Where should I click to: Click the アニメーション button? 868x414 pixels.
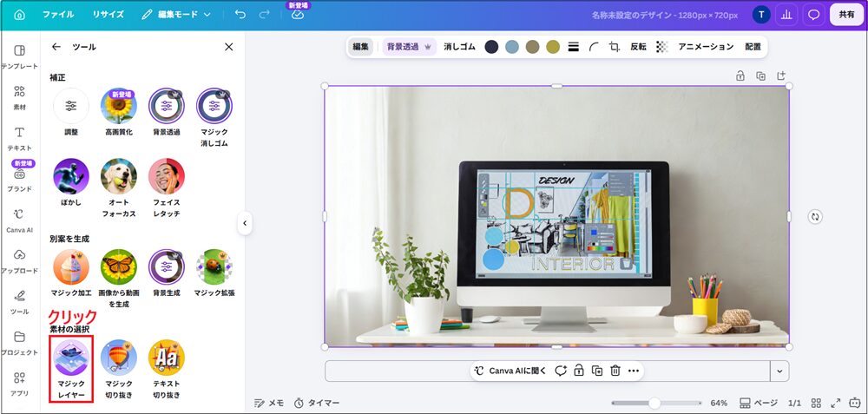coord(706,47)
